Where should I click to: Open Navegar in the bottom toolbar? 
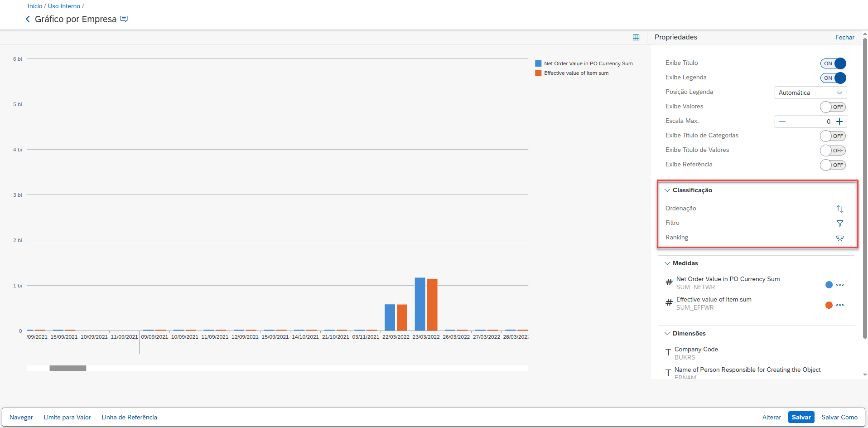click(21, 417)
